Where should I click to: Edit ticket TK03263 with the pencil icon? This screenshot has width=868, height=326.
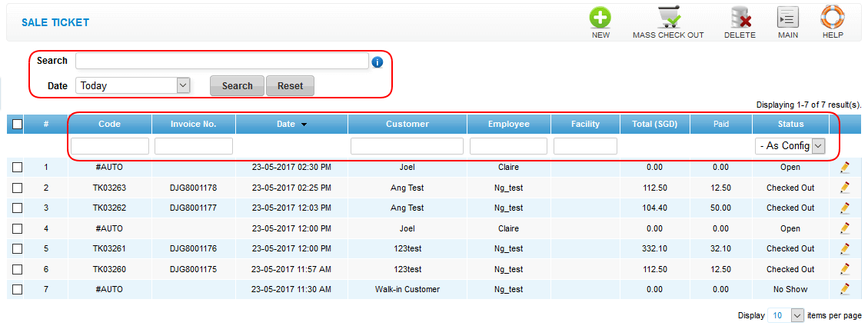[x=844, y=188]
